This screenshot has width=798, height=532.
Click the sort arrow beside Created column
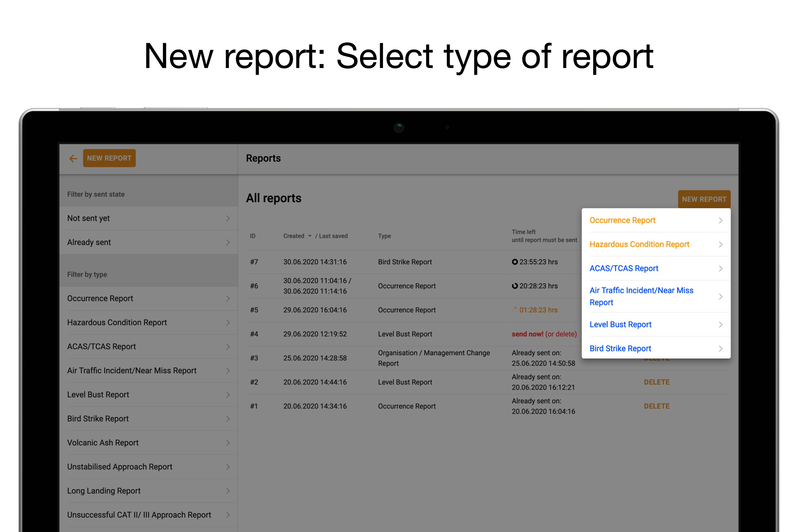309,236
